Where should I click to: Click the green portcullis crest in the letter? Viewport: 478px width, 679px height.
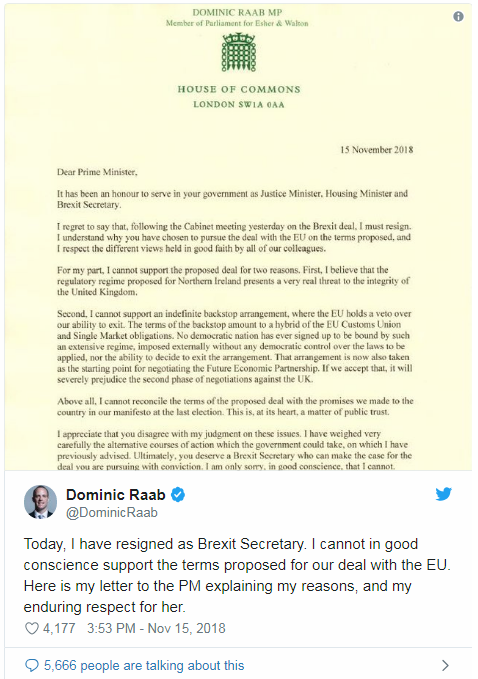click(239, 52)
